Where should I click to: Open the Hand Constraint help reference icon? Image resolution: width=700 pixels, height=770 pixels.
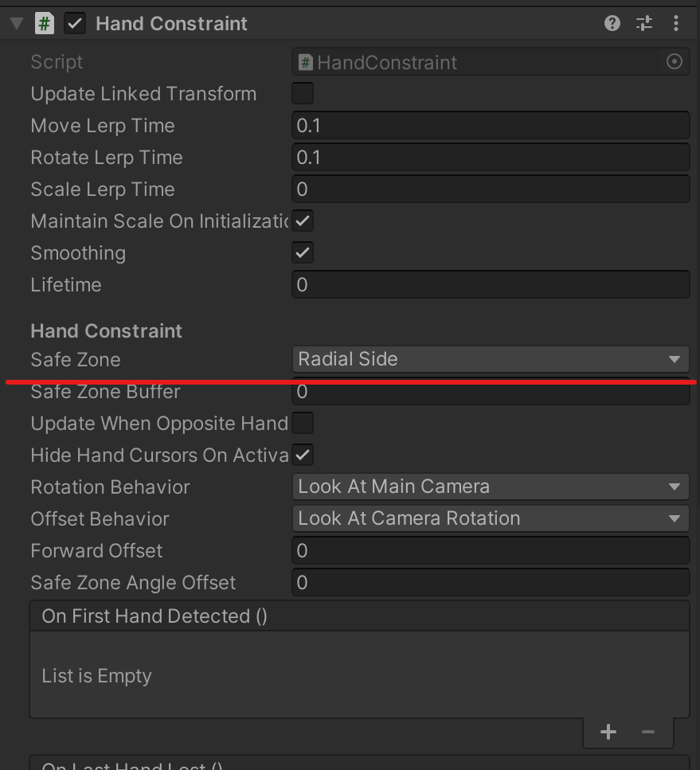(x=612, y=23)
